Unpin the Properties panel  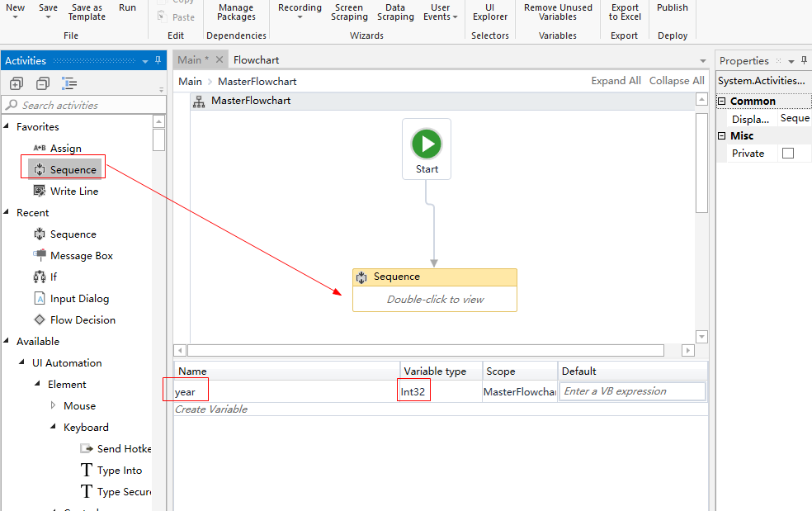805,59
